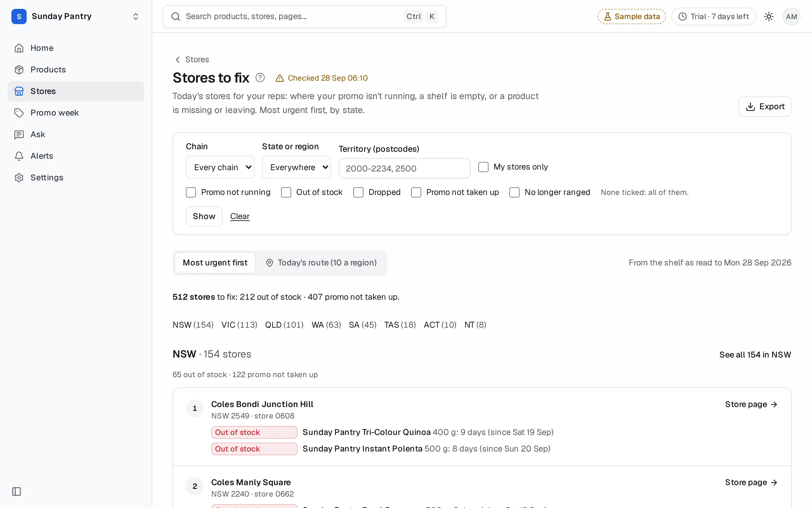812x508 pixels.
Task: Click the search magnifier icon
Action: [x=175, y=17]
